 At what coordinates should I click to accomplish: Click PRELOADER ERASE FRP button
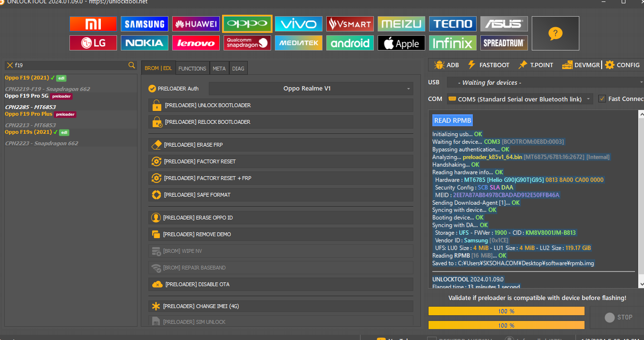[281, 145]
